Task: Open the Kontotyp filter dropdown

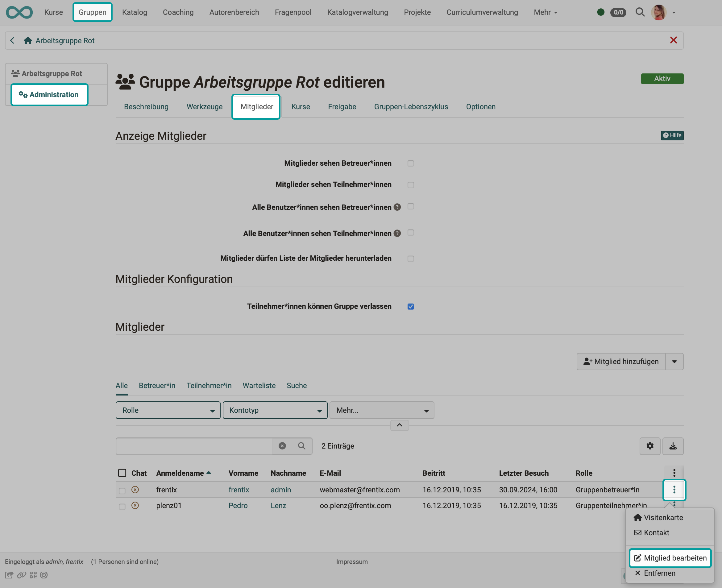Action: pyautogui.click(x=275, y=410)
